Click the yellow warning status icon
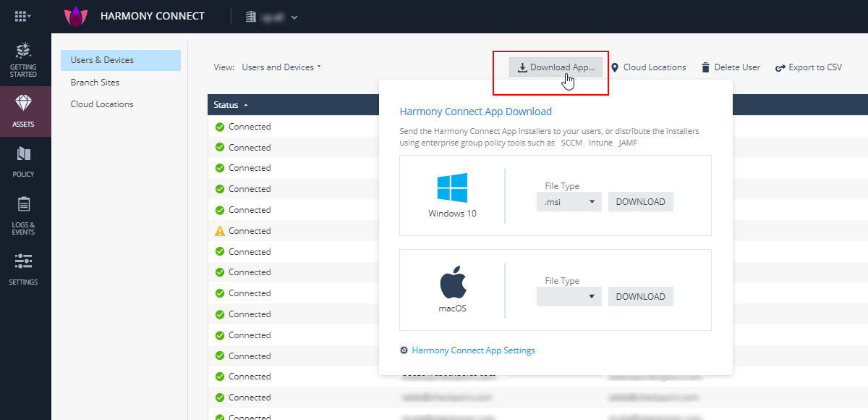This screenshot has width=868, height=420. tap(220, 231)
